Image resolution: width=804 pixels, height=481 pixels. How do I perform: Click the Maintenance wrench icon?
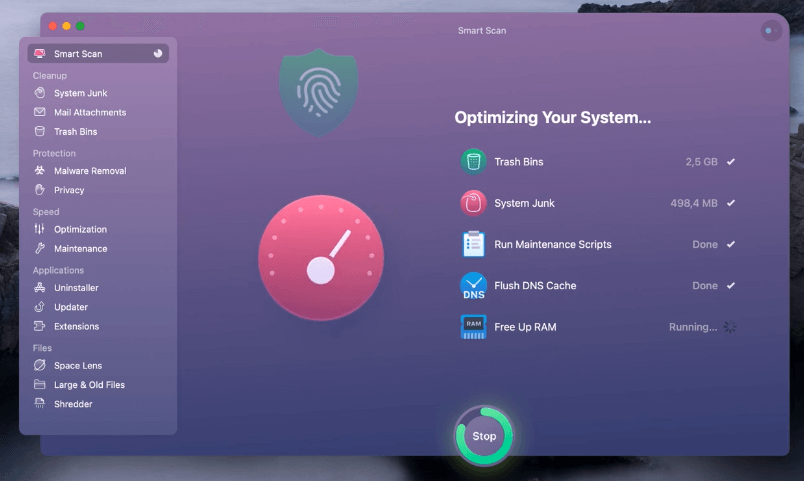tap(39, 248)
